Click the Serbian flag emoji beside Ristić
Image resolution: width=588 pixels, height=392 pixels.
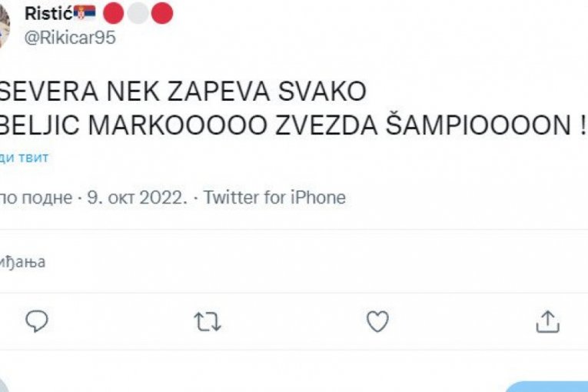(85, 13)
